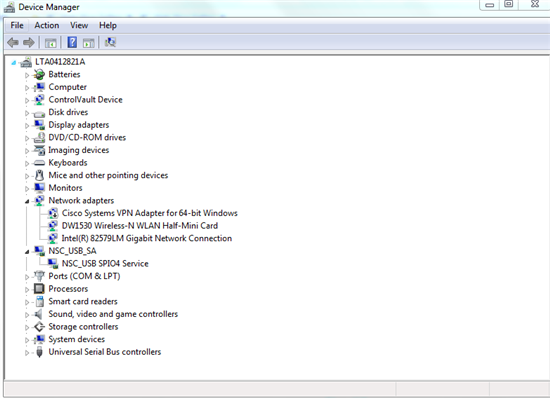Click the Show/Hide Console Tree toolbar icon
Viewport: 550px width, 398px height.
[x=51, y=43]
